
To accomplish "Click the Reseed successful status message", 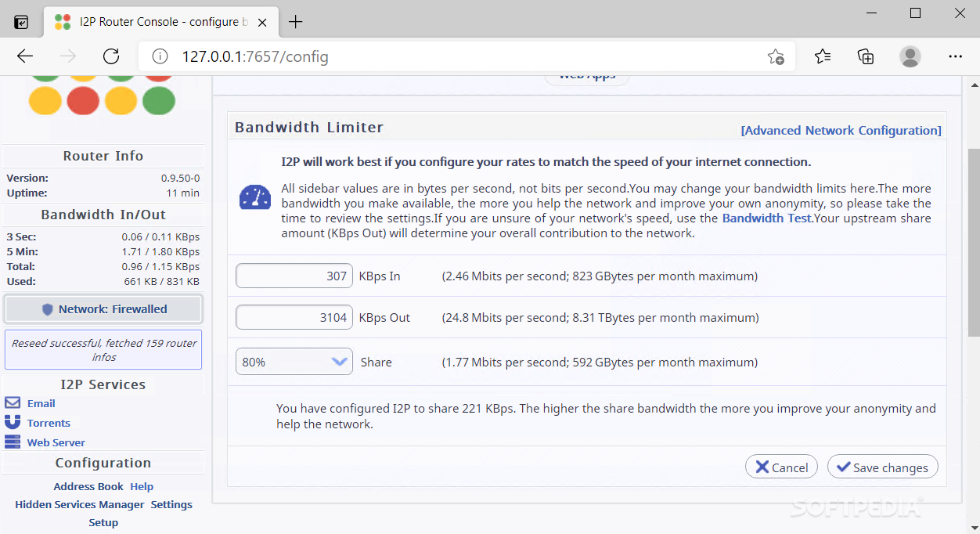I will click(103, 350).
